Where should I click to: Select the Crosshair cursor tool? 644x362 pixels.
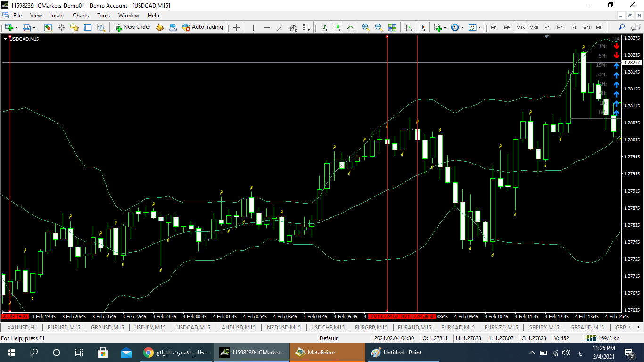click(x=237, y=27)
